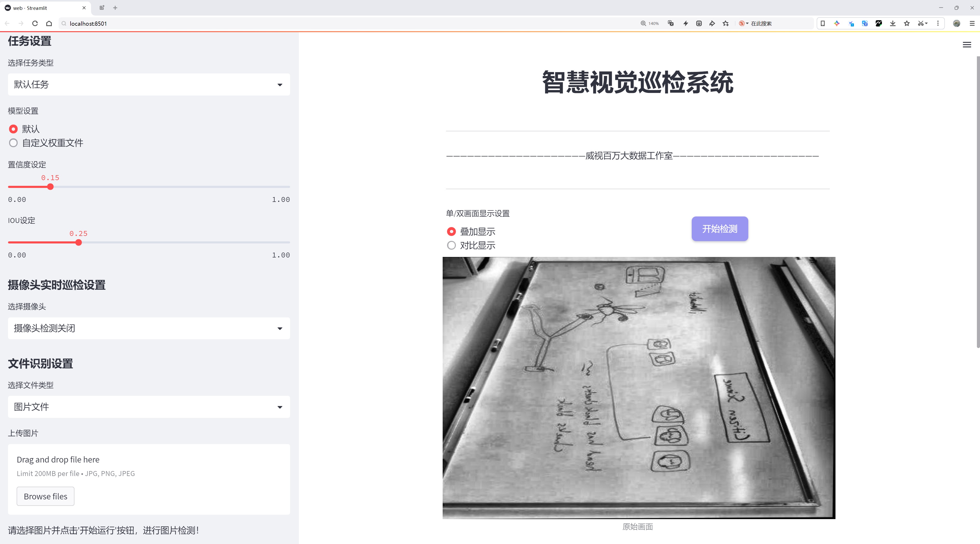Screen dimensions: 980x544
Task: Open the Streamlit hamburger menu
Action: (x=967, y=45)
